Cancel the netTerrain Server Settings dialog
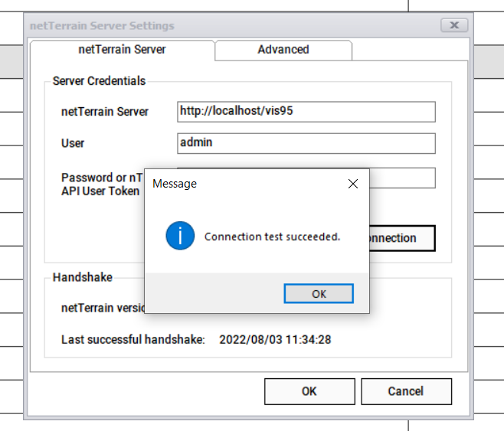The width and height of the screenshot is (504, 431). tap(405, 391)
